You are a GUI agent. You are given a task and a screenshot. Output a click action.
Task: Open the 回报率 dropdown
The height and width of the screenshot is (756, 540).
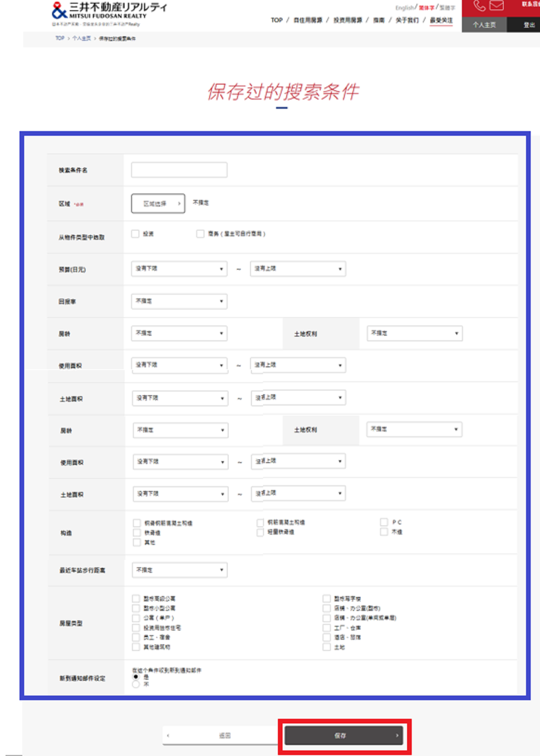pyautogui.click(x=179, y=301)
